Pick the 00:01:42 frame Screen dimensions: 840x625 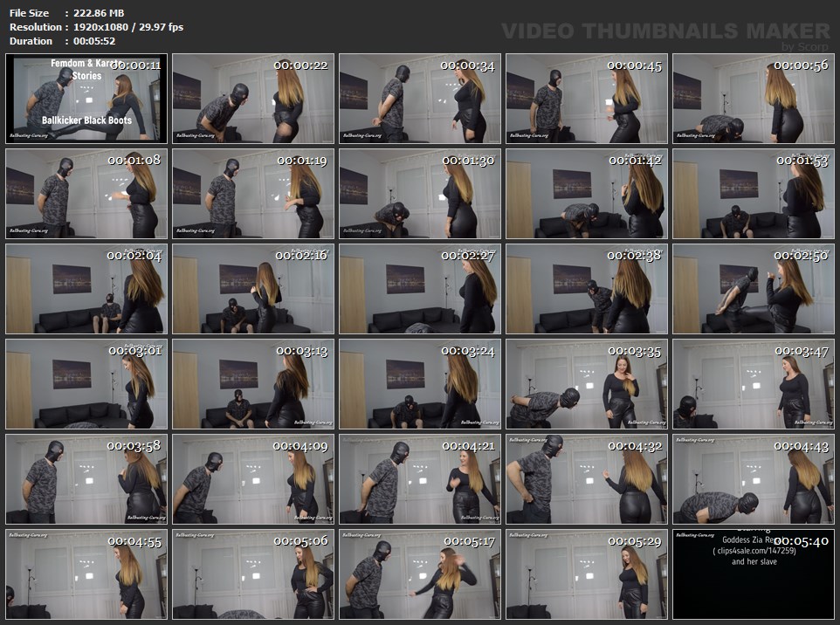tap(587, 194)
